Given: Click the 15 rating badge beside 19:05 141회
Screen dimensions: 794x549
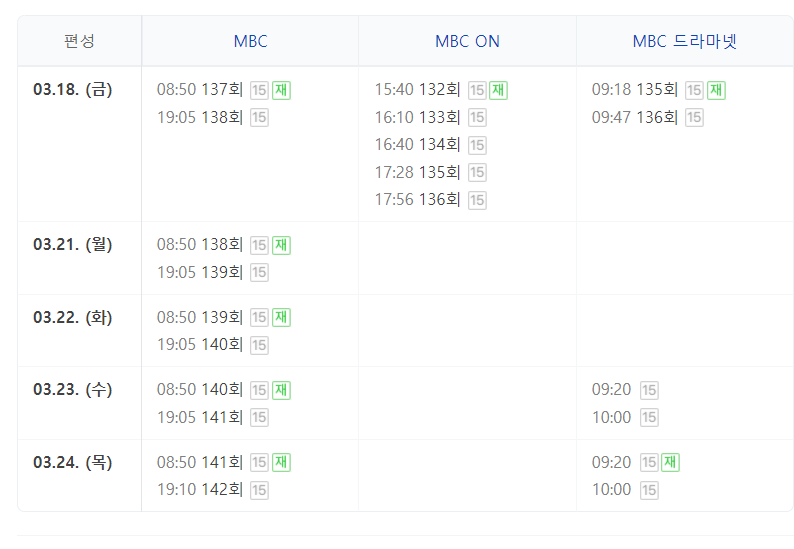Looking at the screenshot, I should click(259, 418).
